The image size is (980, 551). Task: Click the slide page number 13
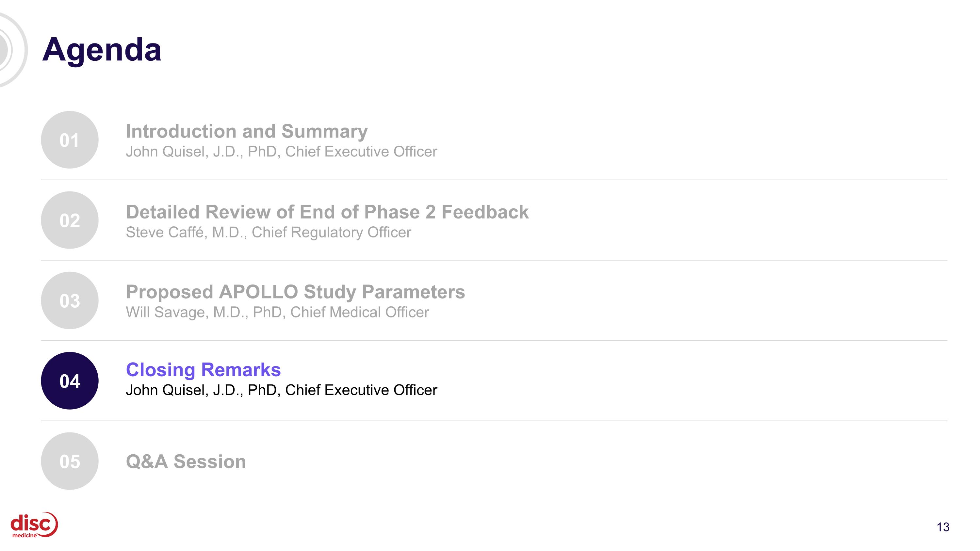point(943,527)
